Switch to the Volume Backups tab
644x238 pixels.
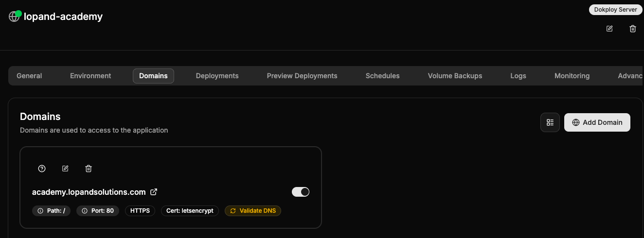pos(455,76)
